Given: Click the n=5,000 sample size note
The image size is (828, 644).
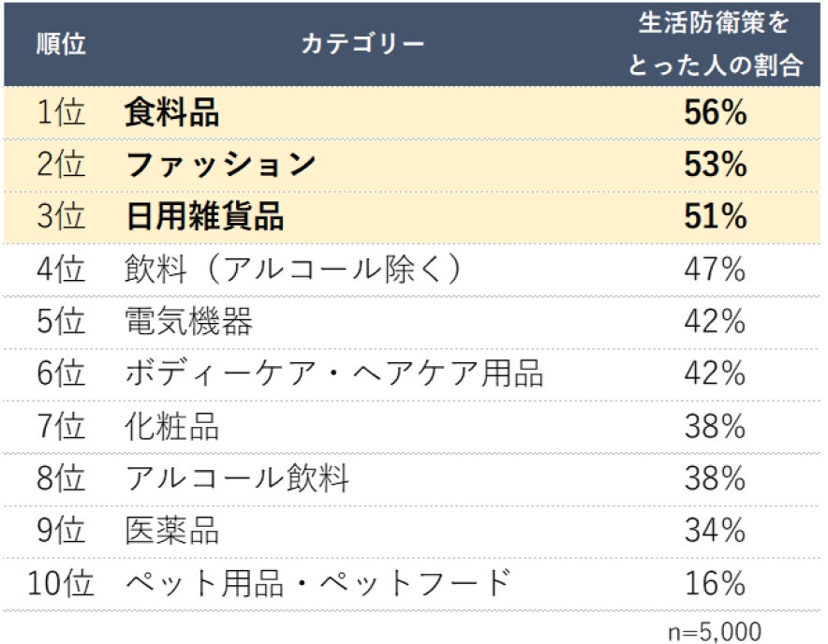Looking at the screenshot, I should 715,630.
